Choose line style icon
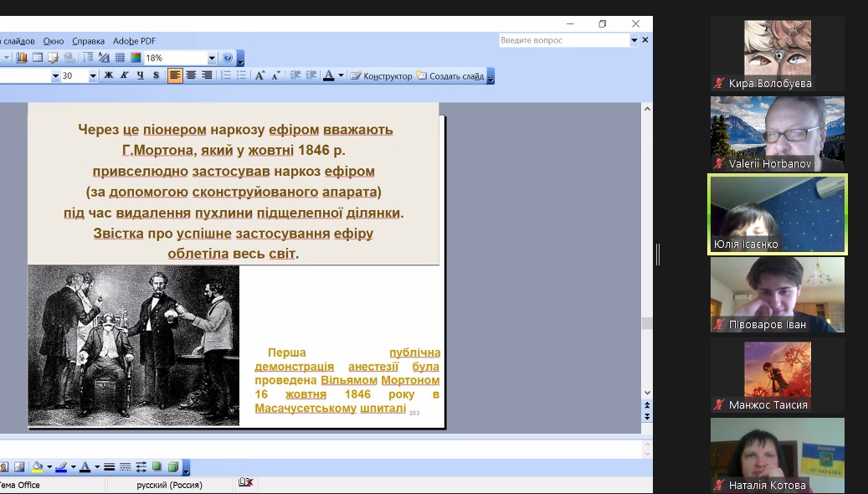Viewport: 868px width, 494px height. tap(109, 467)
